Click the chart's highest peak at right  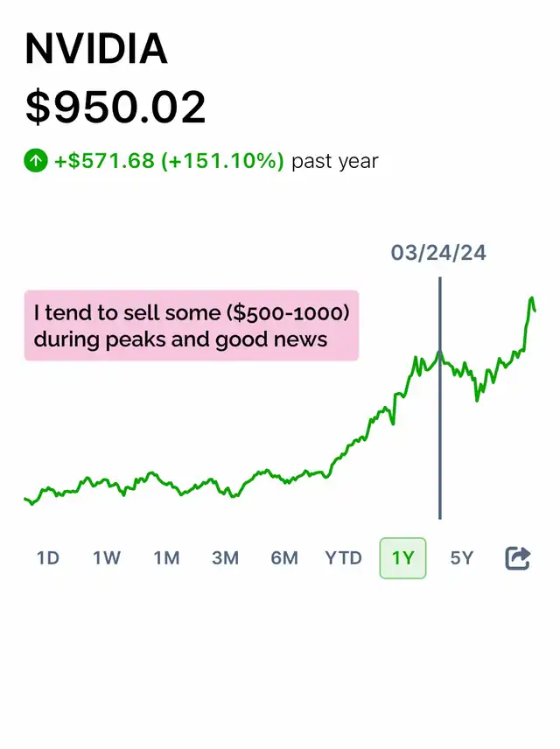coord(531,299)
